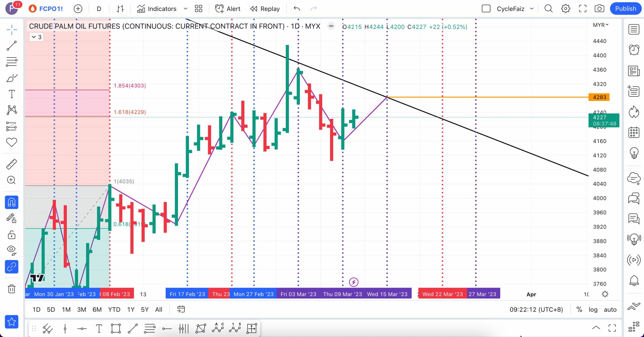Open the ruler measure tool
Screen dimensions: 644x337
[x=12, y=164]
